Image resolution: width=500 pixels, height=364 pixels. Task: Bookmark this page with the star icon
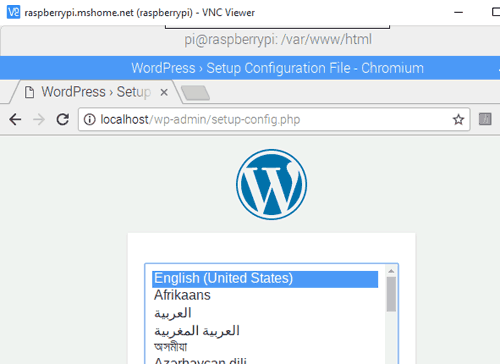458,119
